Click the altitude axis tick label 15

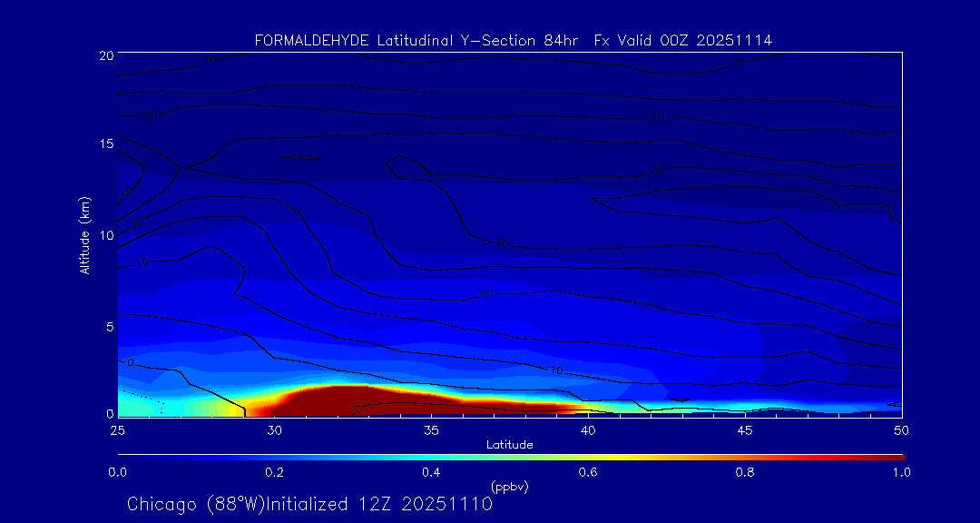point(105,143)
